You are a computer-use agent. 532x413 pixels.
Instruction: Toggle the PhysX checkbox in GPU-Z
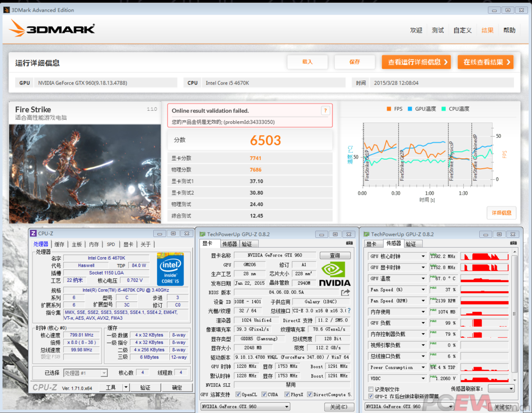[x=287, y=394]
